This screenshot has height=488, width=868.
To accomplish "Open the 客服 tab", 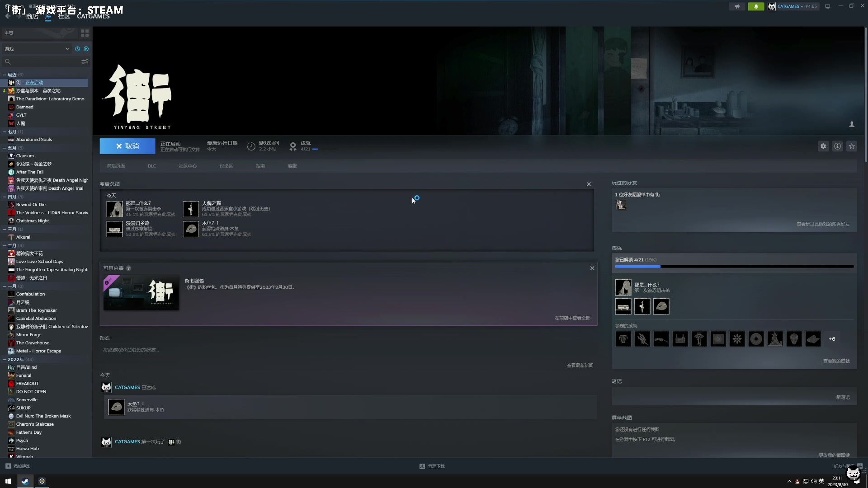I will pos(292,166).
